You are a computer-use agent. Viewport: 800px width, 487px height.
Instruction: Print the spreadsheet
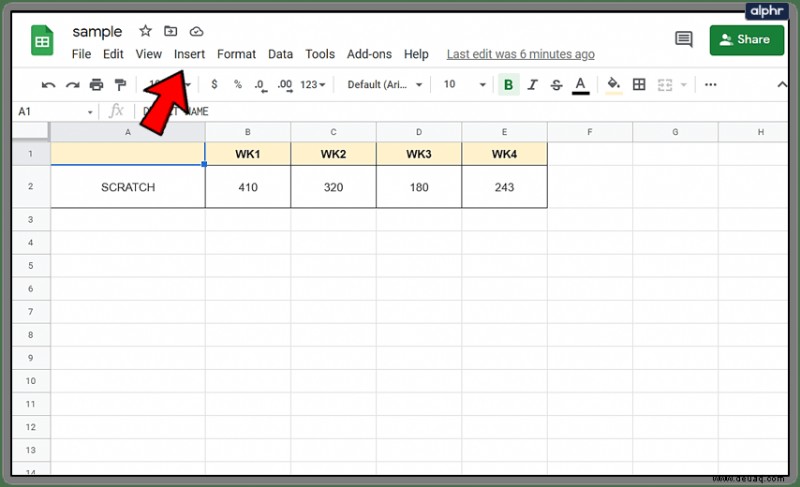96,85
